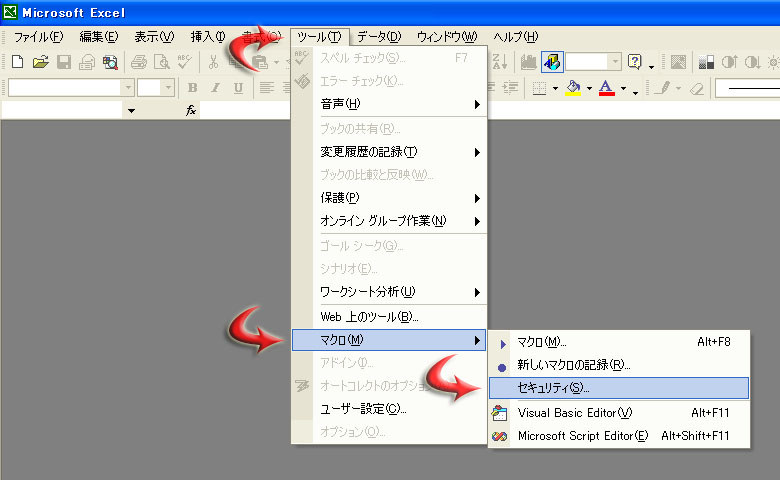Expand オンライン グループ作業(N) submenu
Screen dimensions: 780x480
tap(389, 221)
